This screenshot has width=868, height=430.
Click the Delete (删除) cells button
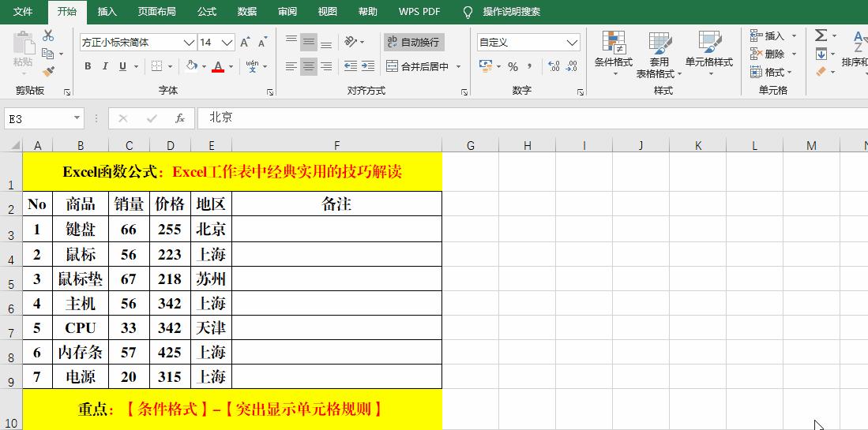coord(768,54)
